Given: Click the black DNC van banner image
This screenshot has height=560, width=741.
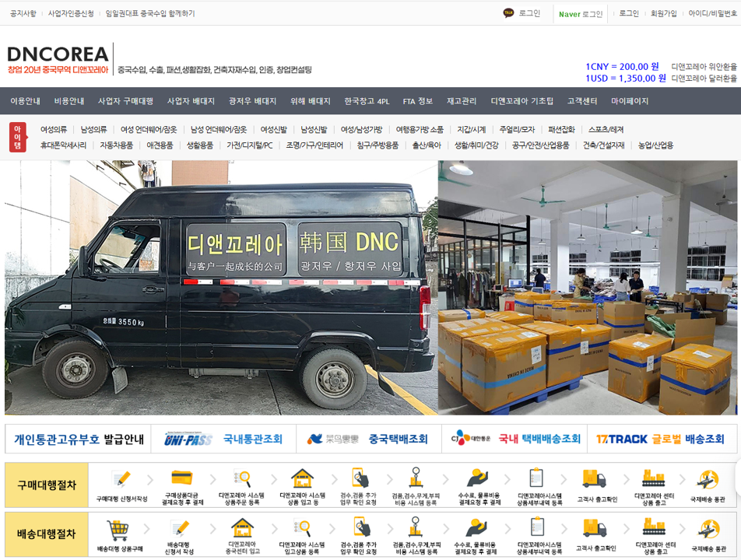Looking at the screenshot, I should 221,288.
